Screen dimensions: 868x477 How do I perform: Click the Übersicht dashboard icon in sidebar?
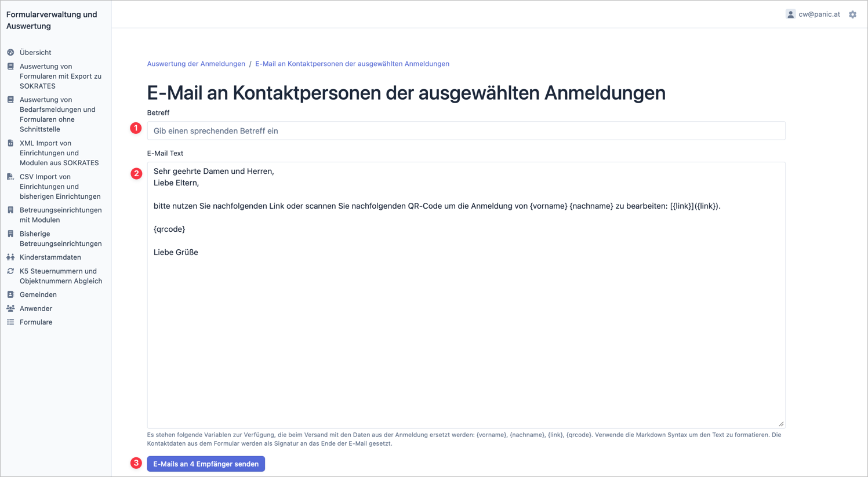pos(10,52)
